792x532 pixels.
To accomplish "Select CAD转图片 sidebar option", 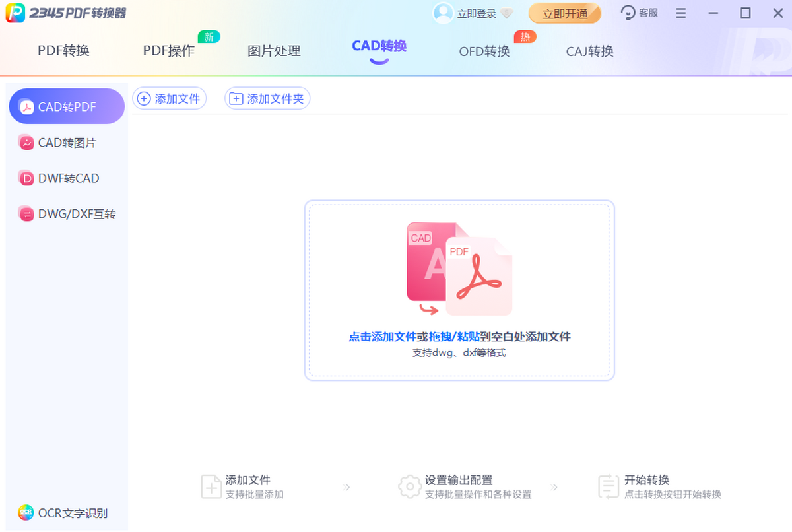I will click(67, 143).
